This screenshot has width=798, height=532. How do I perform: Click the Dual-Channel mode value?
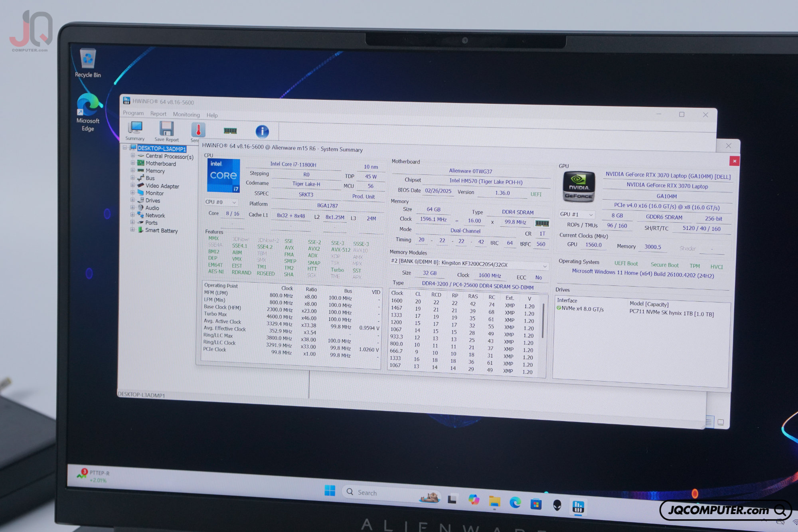465,231
